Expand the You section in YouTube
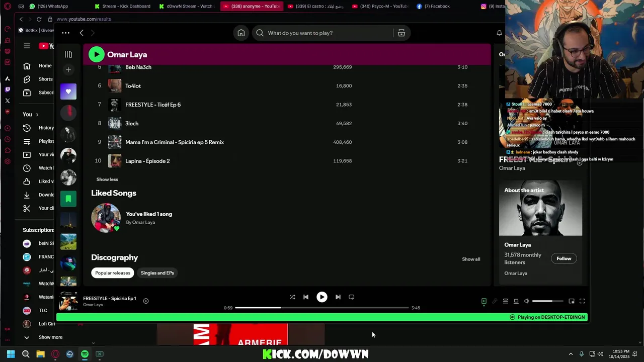The image size is (644, 362). 30,115
